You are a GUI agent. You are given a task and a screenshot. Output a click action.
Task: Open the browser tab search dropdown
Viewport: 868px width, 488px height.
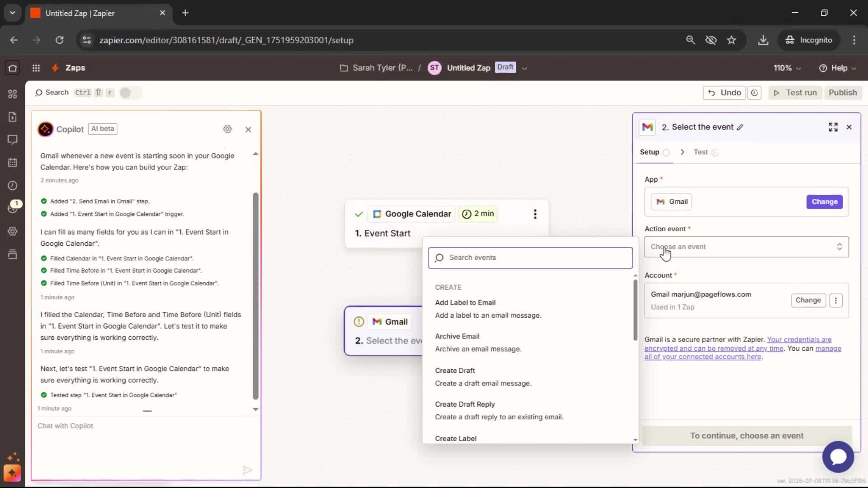[x=12, y=13]
